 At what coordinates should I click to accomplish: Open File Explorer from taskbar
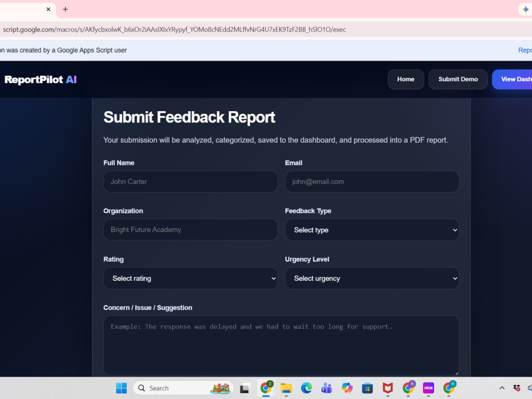(286, 388)
